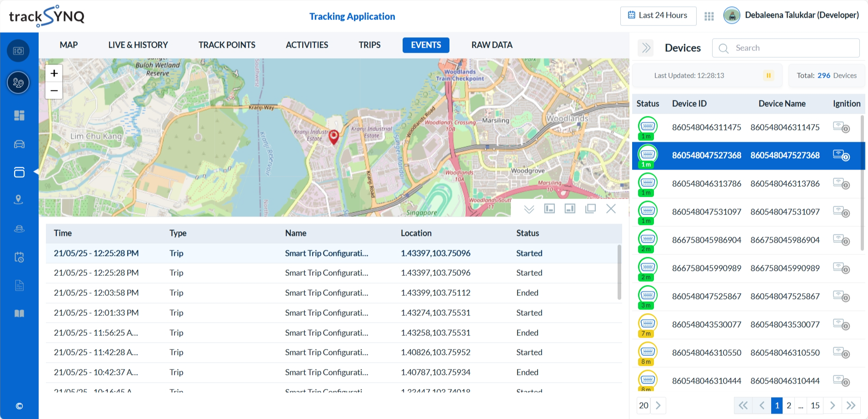Switch to the TRIPS tab
Viewport: 868px width, 419px height.
(369, 45)
